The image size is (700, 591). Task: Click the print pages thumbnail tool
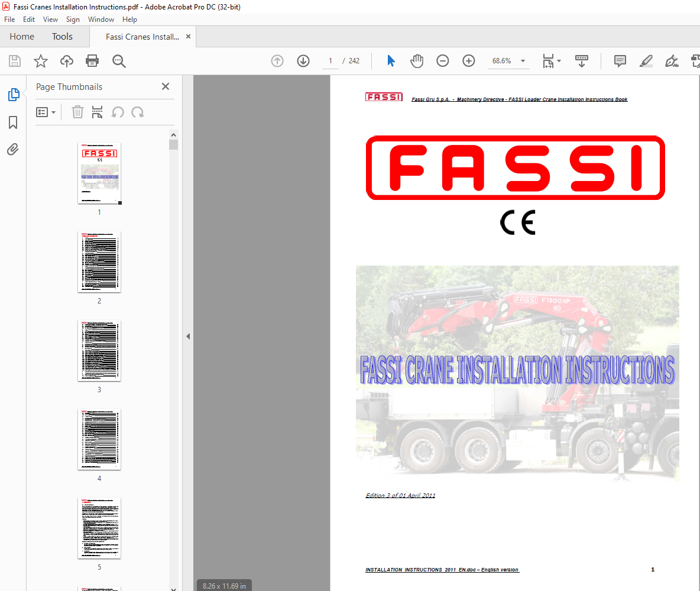[97, 112]
